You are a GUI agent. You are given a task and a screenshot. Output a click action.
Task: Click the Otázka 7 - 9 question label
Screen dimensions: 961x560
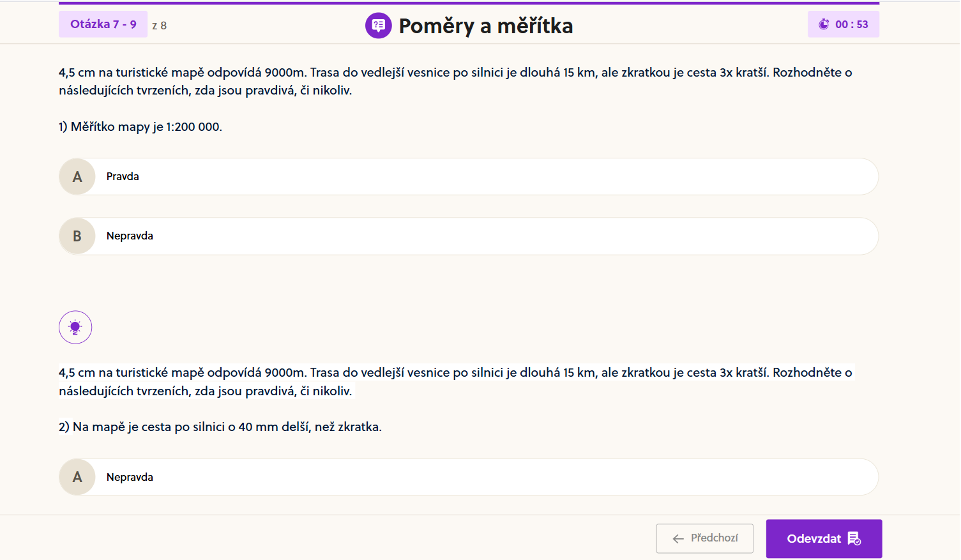[x=103, y=24]
